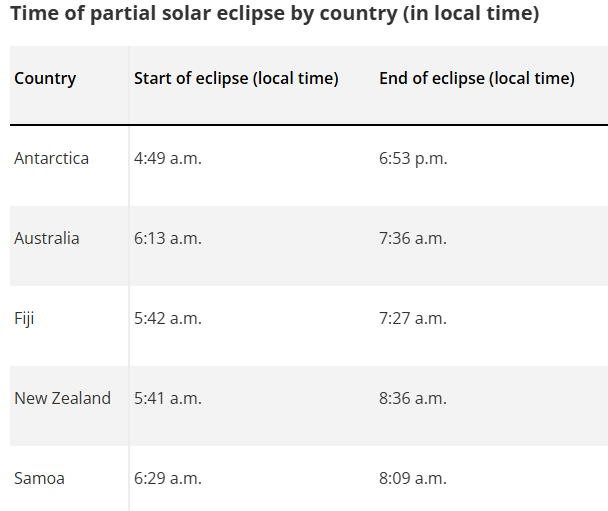The image size is (608, 511).
Task: Select the New Zealand country cell
Action: (62, 398)
